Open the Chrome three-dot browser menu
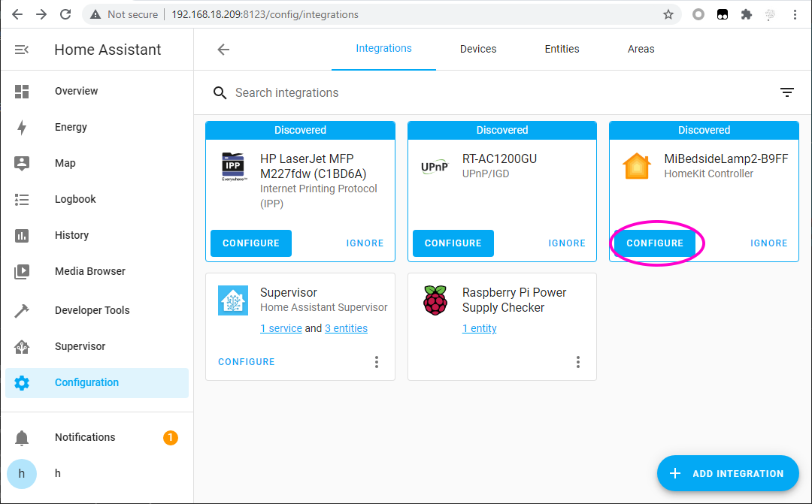 (795, 14)
